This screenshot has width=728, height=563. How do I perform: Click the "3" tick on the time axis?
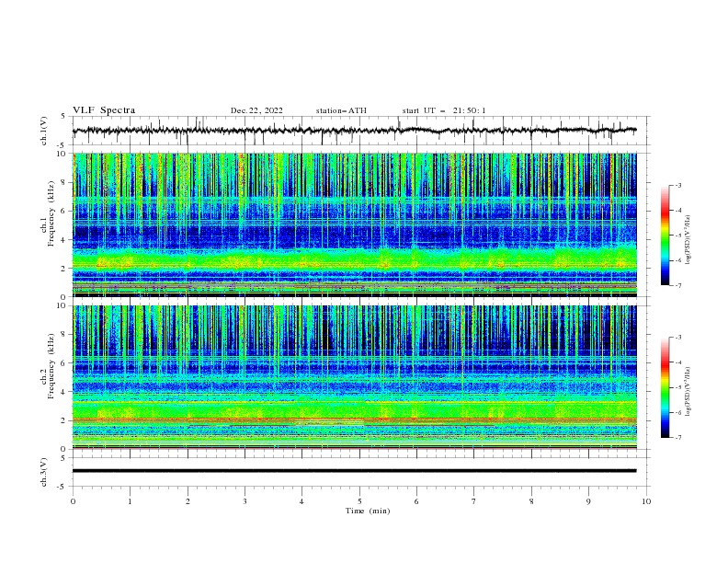(x=245, y=501)
